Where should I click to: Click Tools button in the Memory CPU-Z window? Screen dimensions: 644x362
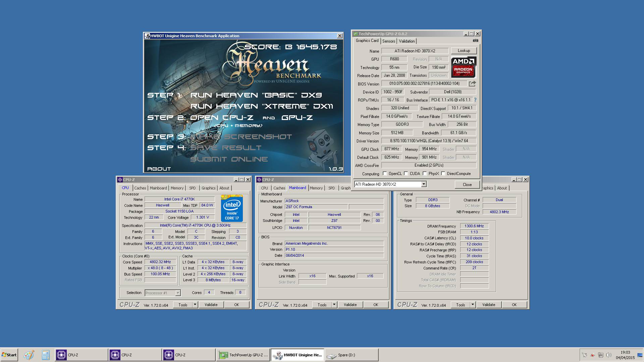(x=461, y=305)
